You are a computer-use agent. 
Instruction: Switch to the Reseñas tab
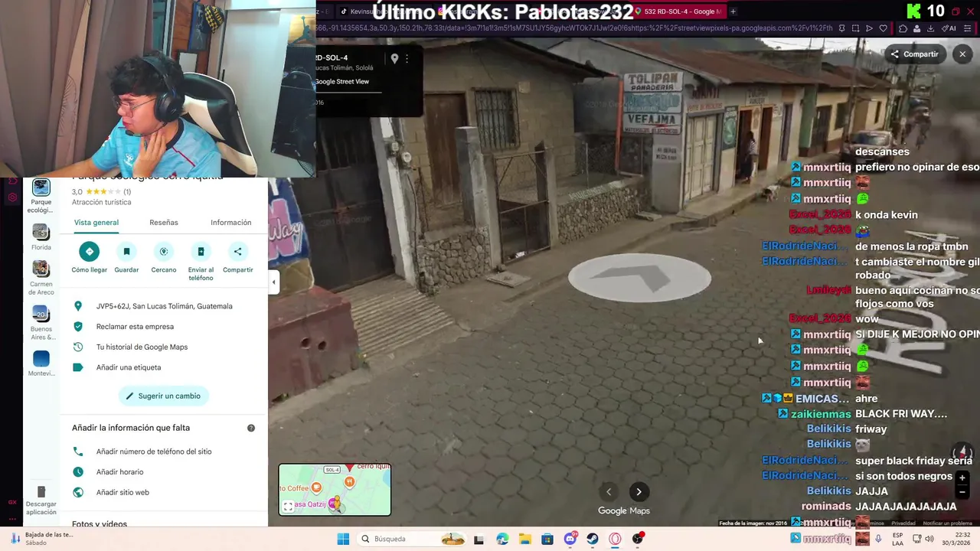point(164,223)
